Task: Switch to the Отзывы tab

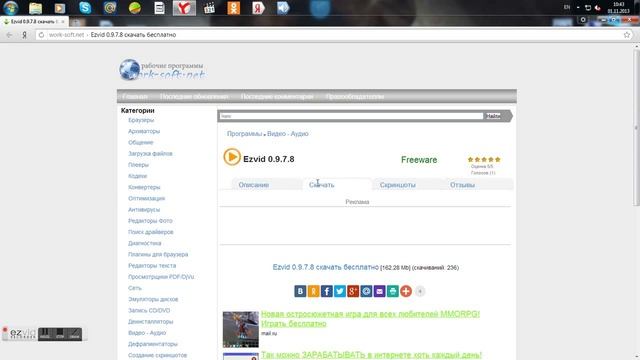Action: pyautogui.click(x=462, y=185)
